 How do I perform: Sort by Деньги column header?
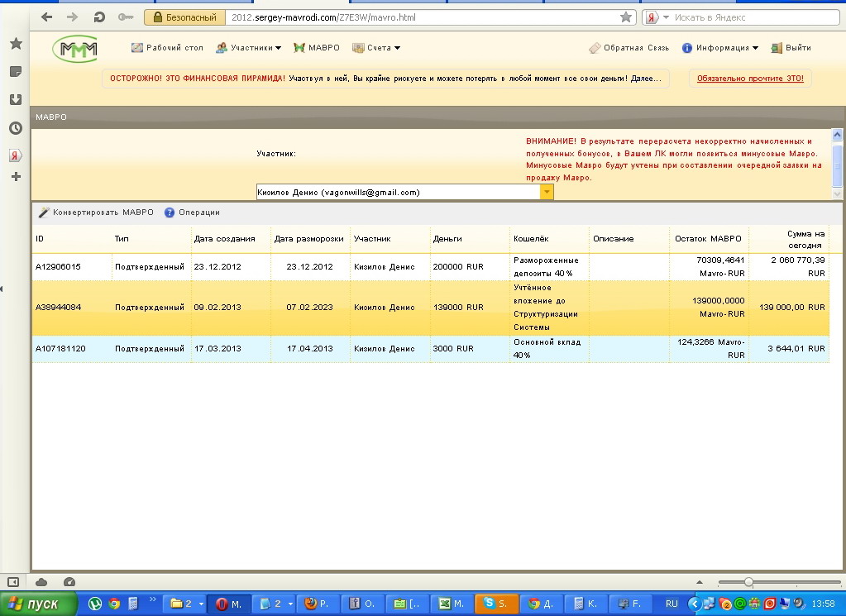[x=470, y=238]
